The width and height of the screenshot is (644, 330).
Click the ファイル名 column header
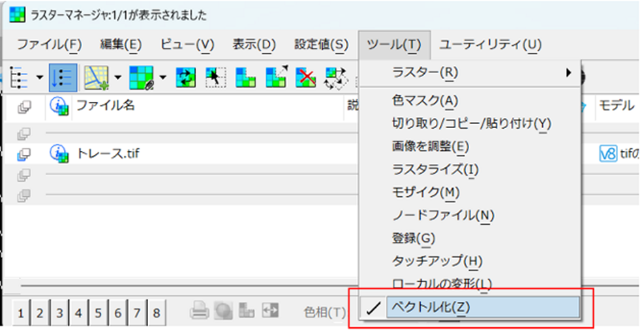(106, 105)
